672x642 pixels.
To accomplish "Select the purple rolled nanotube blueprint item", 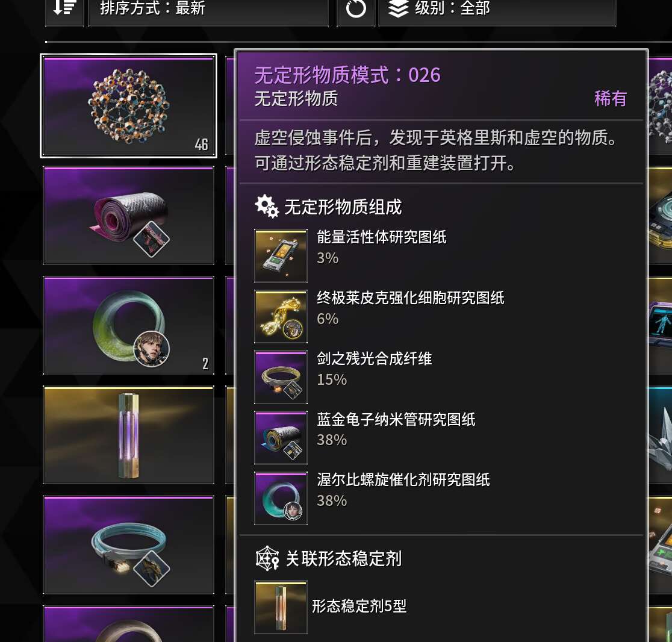I will coord(129,216).
